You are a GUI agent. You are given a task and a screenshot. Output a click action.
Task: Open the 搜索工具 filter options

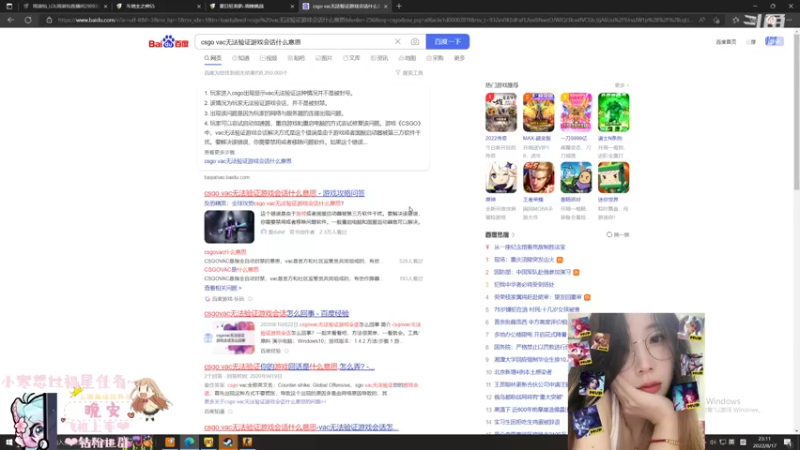click(x=409, y=73)
